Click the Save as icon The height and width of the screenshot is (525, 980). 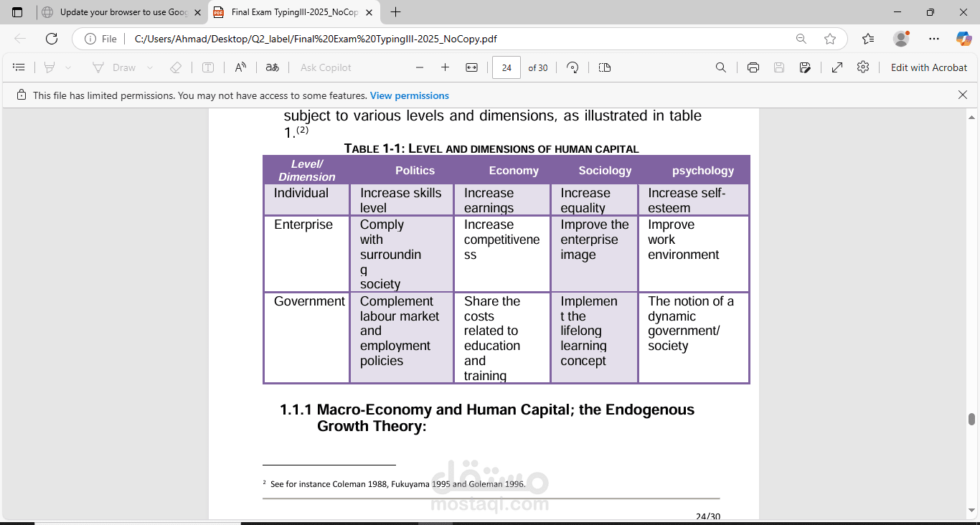805,67
